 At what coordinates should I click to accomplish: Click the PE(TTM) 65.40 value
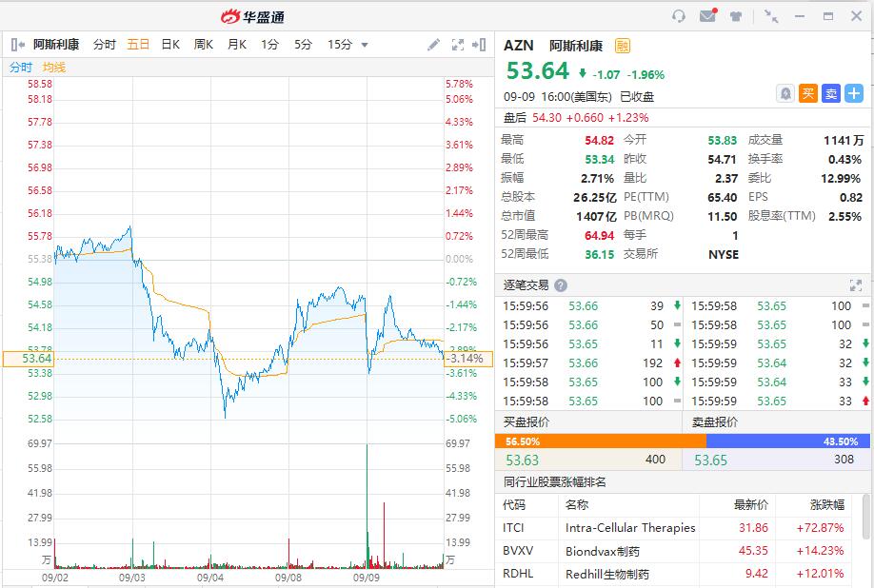click(722, 198)
